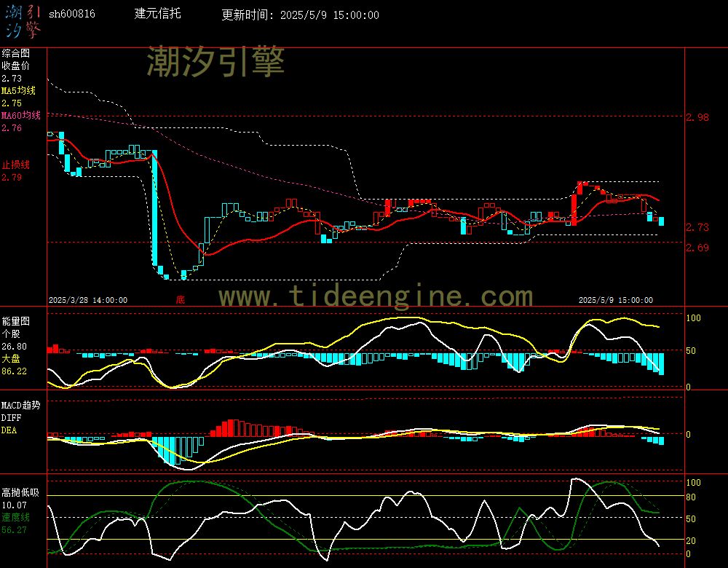The width and height of the screenshot is (728, 568).
Task: Click the start date 2025/3/28 14:00:00
Action: coord(88,300)
